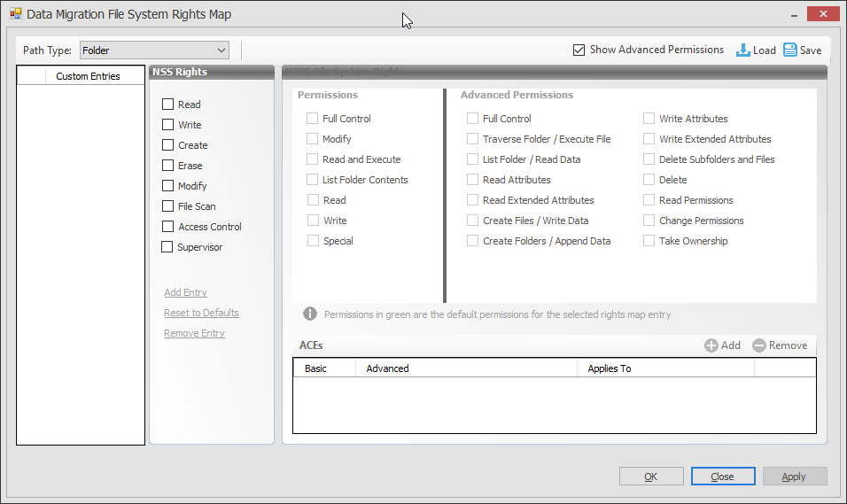Screen dimensions: 847x504
Task: Click the Add Entry link
Action: 185,292
